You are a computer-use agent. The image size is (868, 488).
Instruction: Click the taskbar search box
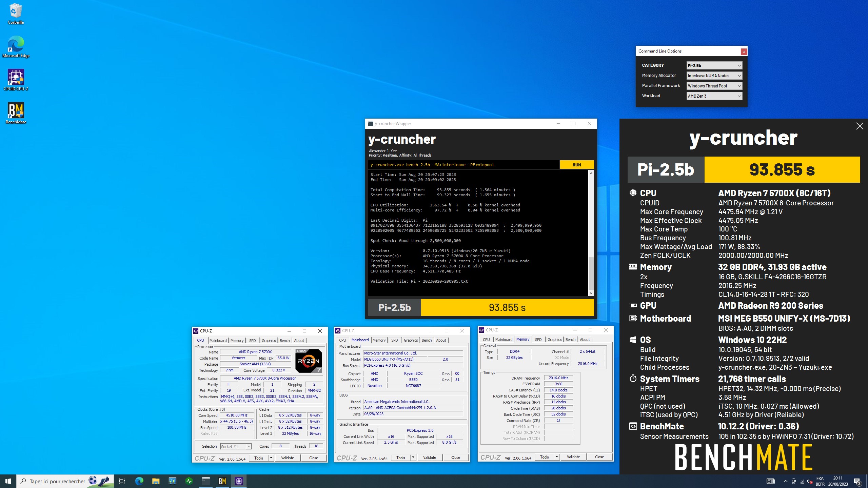point(65,481)
